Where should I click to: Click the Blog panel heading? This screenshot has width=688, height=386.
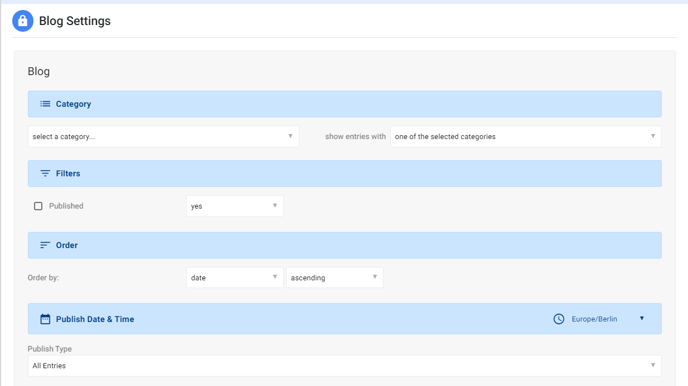pos(39,71)
